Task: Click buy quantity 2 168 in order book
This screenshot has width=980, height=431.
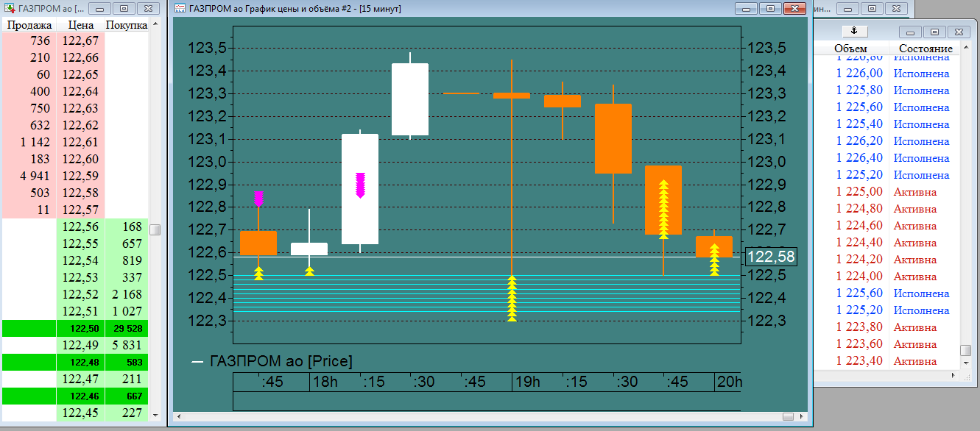Action: (127, 294)
